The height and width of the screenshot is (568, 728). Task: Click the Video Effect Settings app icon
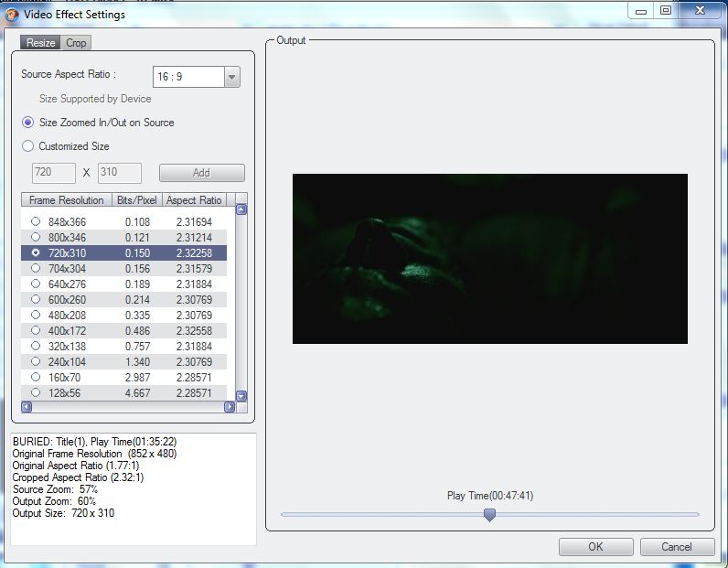pos(11,15)
